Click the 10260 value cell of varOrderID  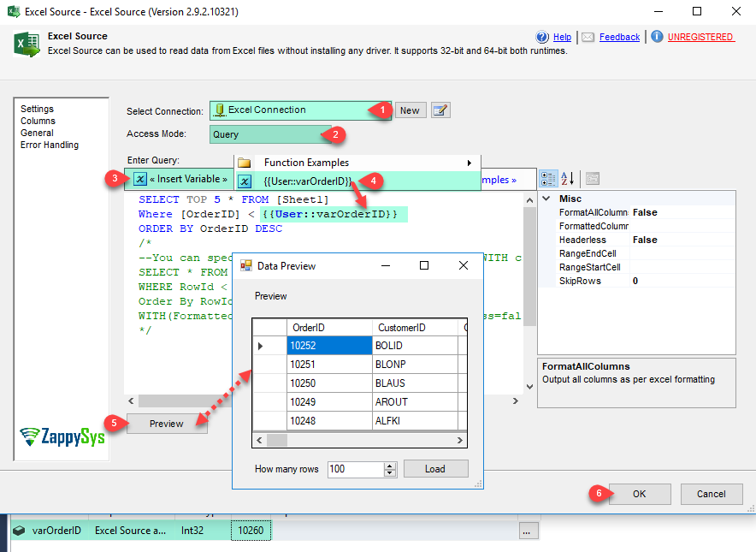[251, 531]
